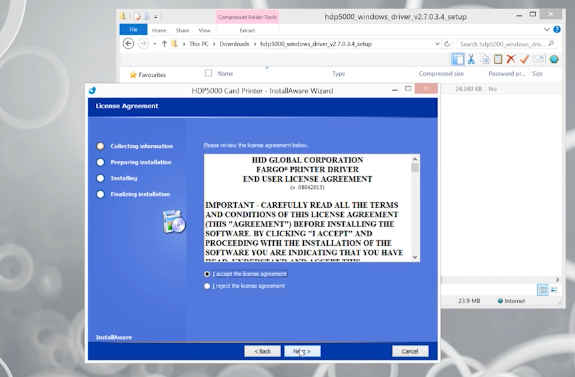Click the Quick Access new folder icon

[146, 17]
